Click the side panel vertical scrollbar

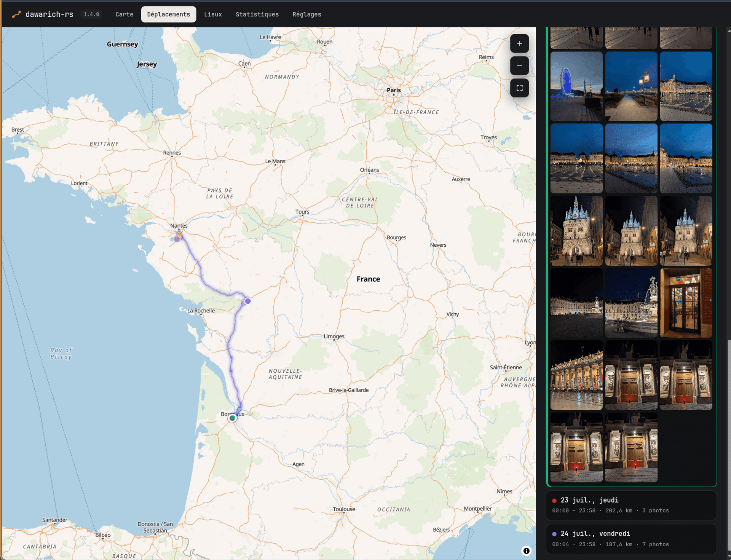pyautogui.click(x=728, y=445)
